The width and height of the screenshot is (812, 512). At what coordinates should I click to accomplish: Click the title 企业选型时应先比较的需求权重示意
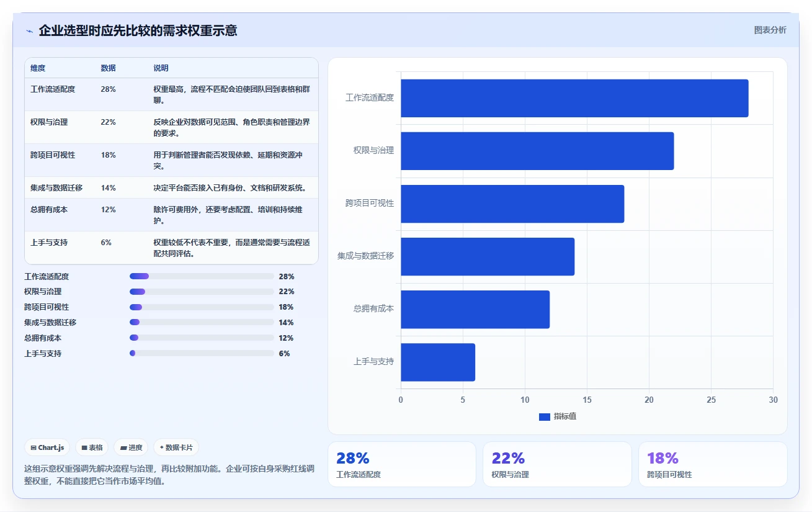[138, 30]
